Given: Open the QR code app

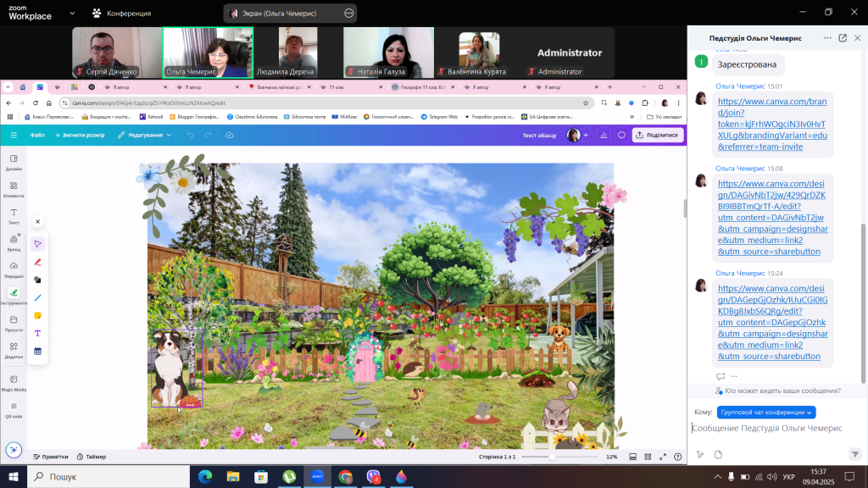Looking at the screenshot, I should 14,409.
